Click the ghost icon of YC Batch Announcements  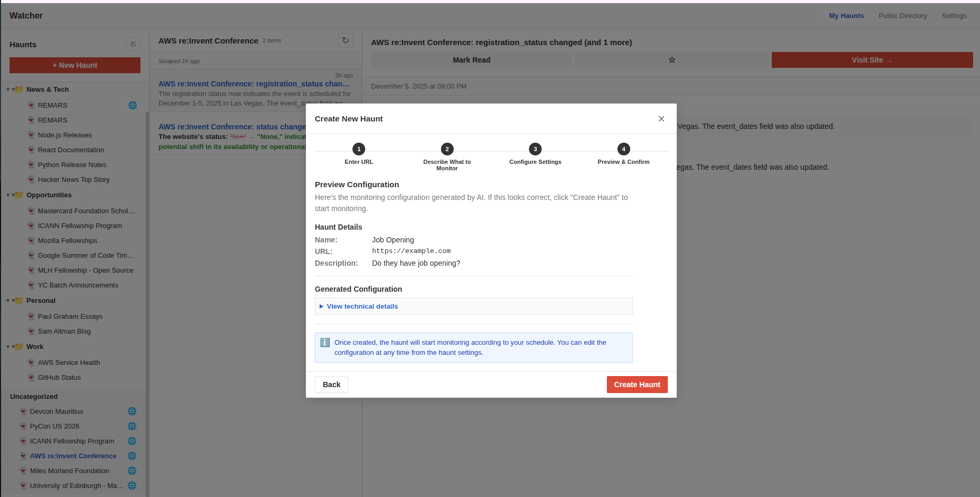coord(31,285)
